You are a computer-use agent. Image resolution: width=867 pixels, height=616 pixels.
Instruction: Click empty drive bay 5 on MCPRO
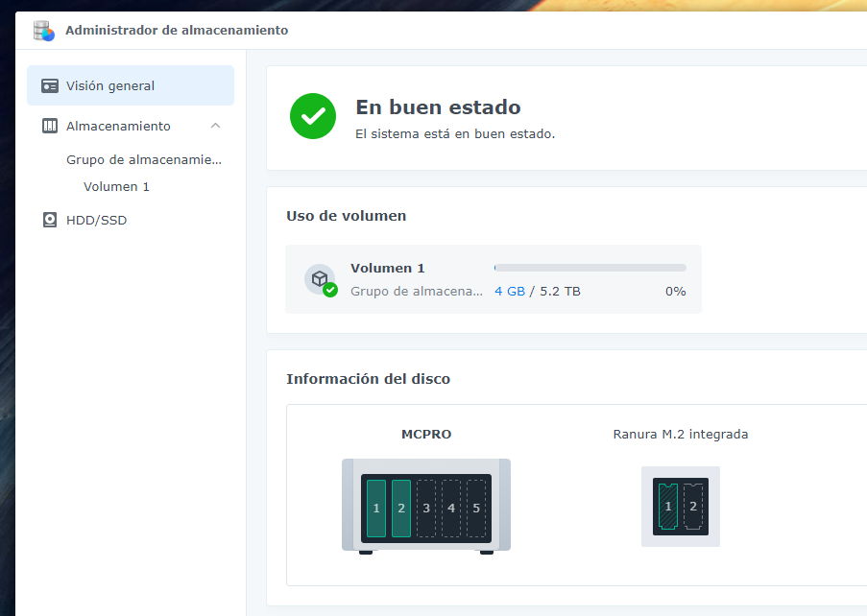[x=476, y=508]
